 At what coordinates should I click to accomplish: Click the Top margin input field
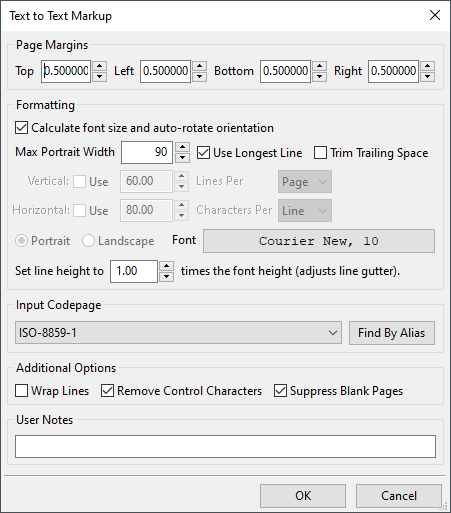(x=66, y=71)
